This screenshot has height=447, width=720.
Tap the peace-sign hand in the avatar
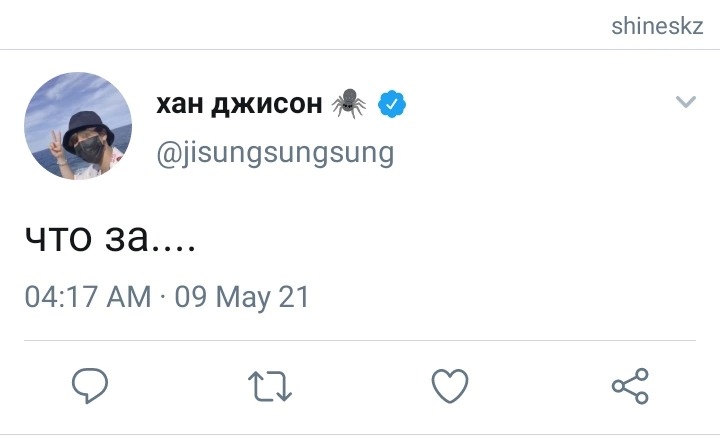pos(56,145)
